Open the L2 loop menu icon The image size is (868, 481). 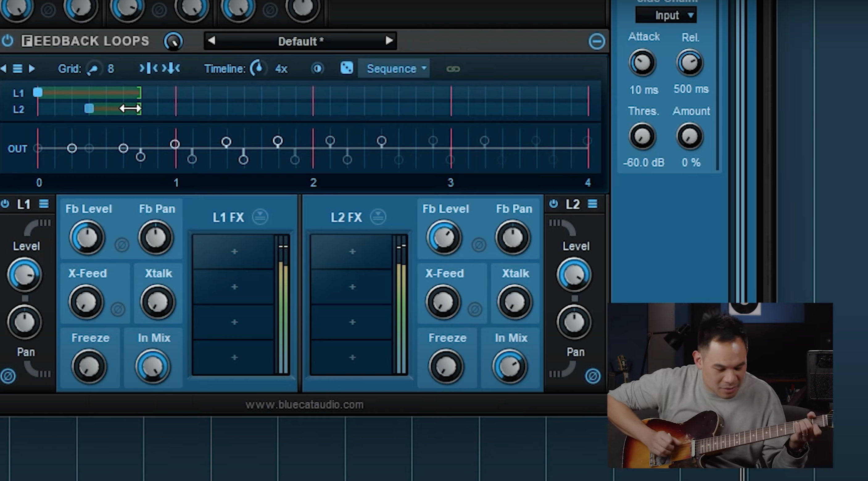592,204
